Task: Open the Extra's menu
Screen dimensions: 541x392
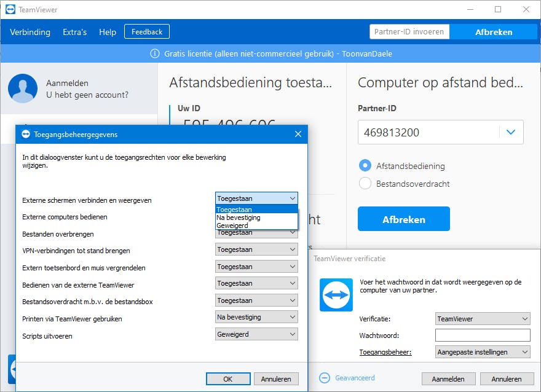Action: [74, 32]
